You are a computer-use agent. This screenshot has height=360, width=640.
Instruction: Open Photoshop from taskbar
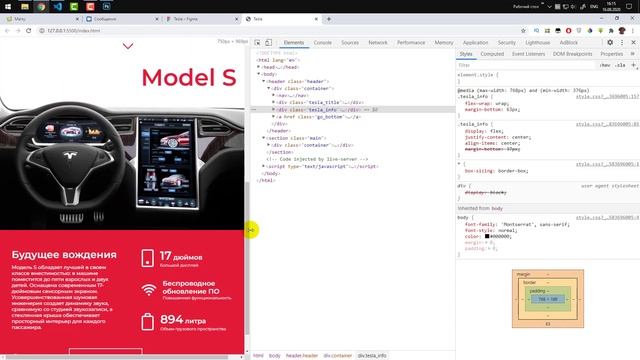pos(107,7)
